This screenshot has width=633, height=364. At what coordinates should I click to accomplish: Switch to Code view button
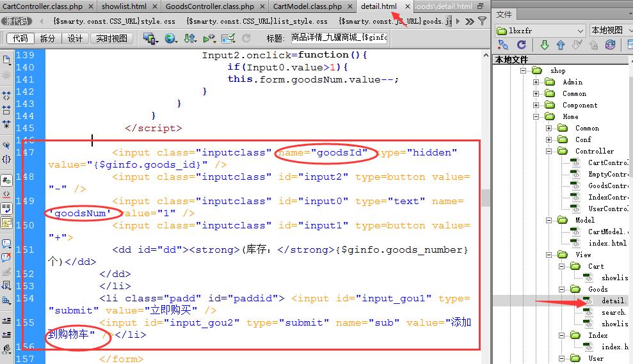click(20, 38)
